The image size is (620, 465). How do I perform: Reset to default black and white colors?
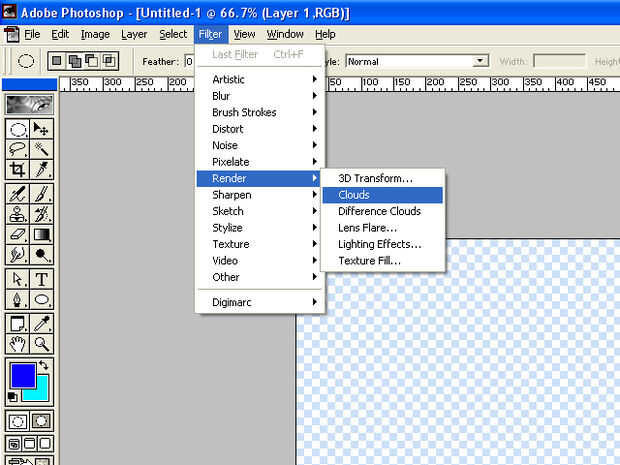tap(12, 396)
